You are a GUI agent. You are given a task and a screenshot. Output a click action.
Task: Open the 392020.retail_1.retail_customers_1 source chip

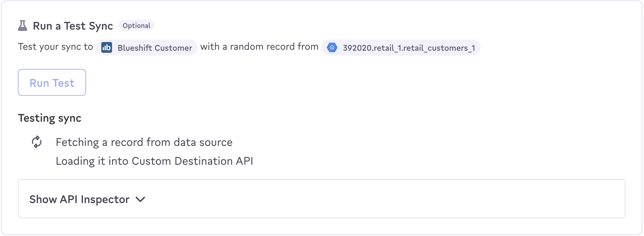(x=401, y=47)
